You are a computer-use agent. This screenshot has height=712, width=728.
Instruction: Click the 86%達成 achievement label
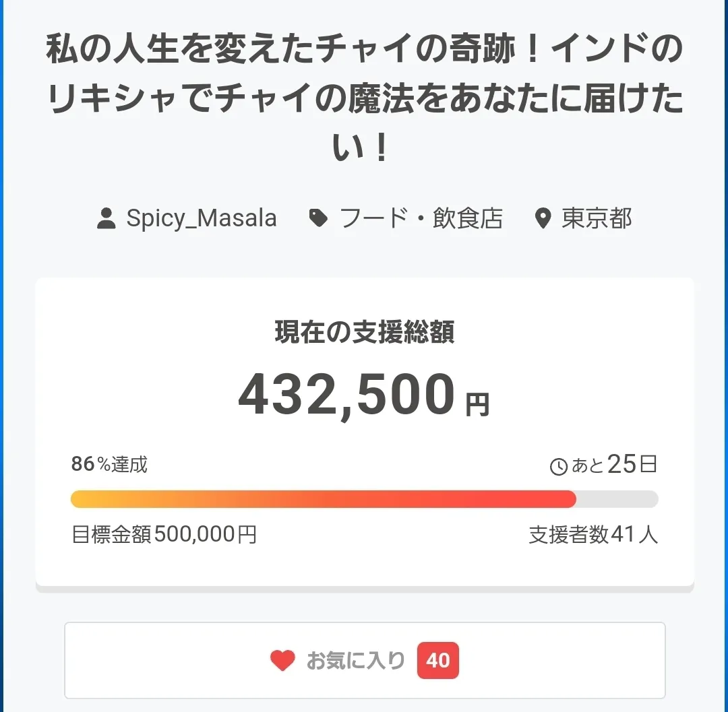[x=109, y=464]
